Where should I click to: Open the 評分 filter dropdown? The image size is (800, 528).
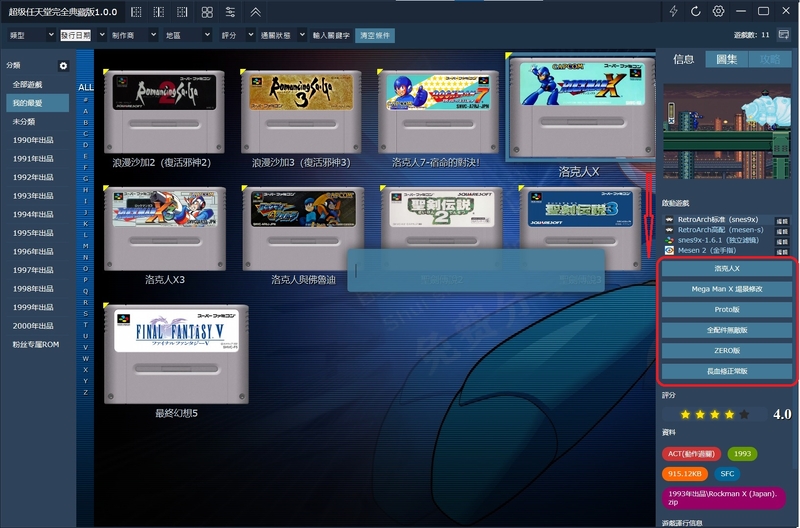click(237, 35)
